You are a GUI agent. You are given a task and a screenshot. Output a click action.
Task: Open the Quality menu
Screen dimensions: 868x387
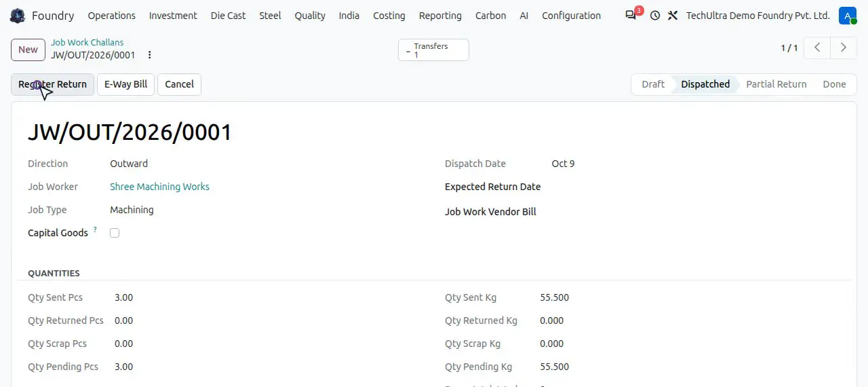tap(310, 16)
